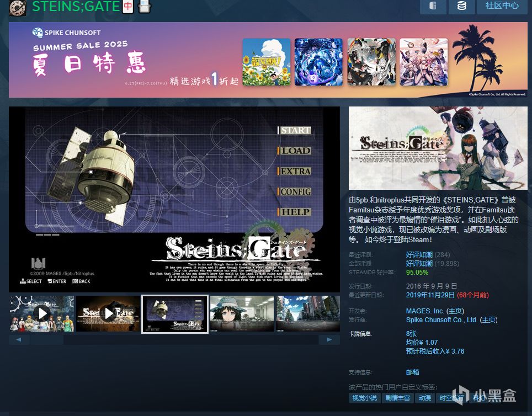The width and height of the screenshot is (532, 416).
Task: Select the street scene screenshot thumbnail
Action: [308, 313]
